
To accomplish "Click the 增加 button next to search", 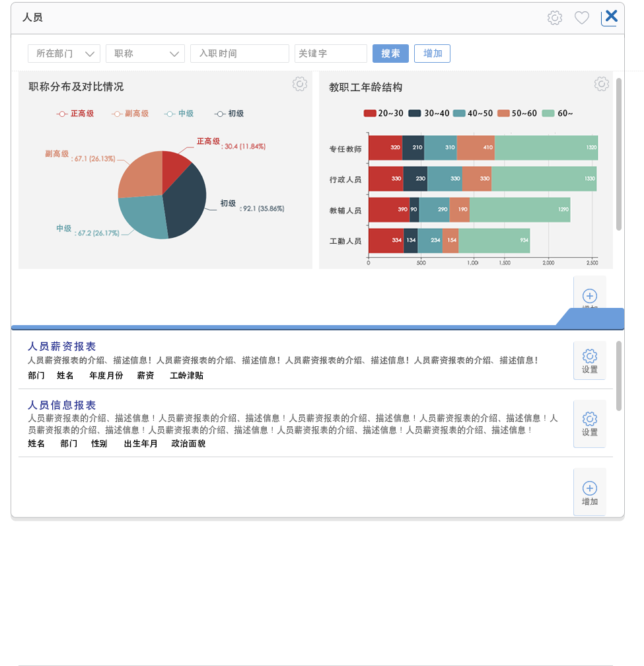I will (432, 54).
